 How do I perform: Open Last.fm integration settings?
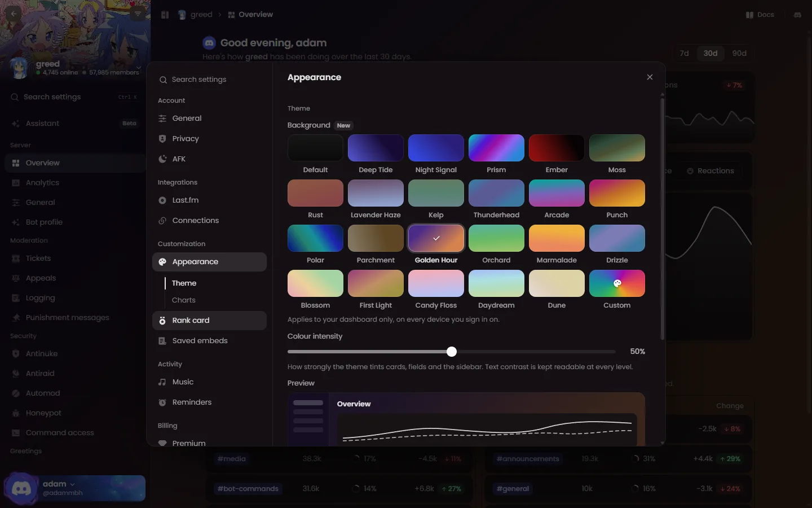(x=209, y=200)
